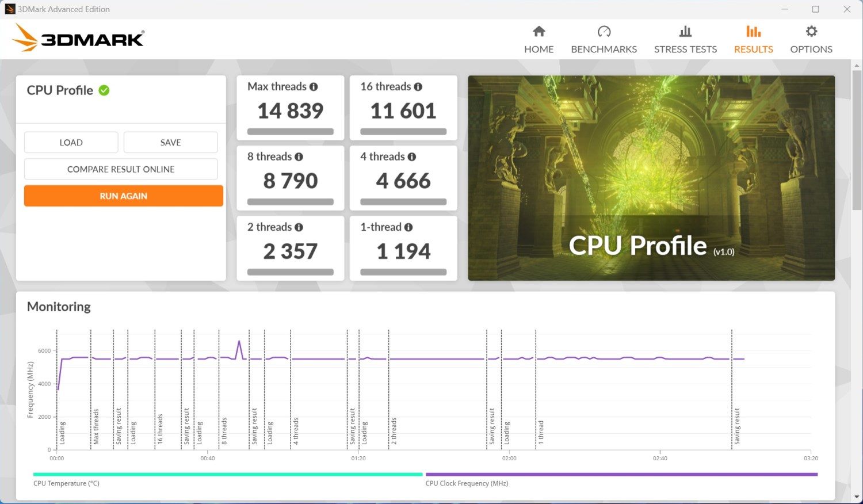Click the Max threads score 14 839
Viewport: 863px width, 504px height.
click(x=291, y=110)
